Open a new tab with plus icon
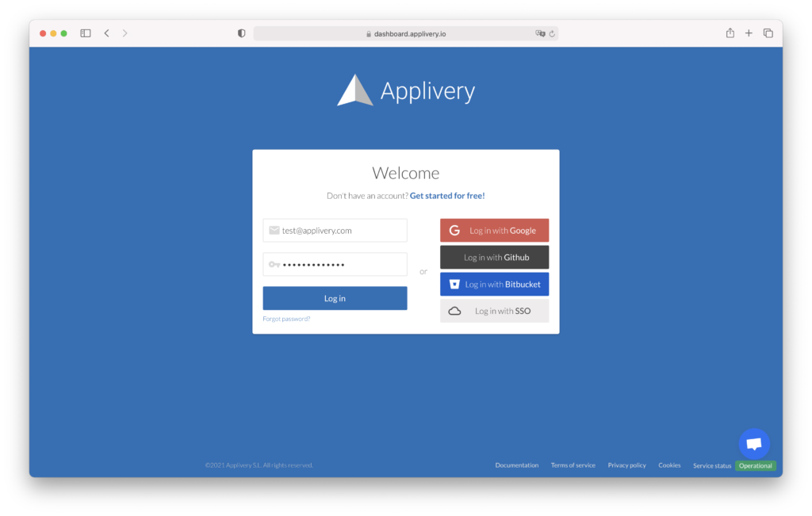The width and height of the screenshot is (812, 516). (x=749, y=33)
